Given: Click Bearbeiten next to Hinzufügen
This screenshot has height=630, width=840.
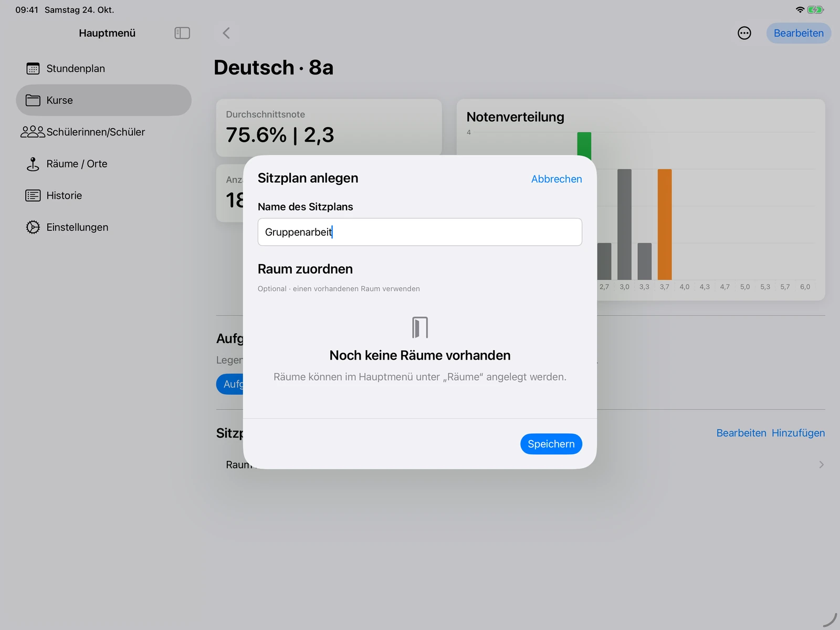Looking at the screenshot, I should [x=741, y=433].
